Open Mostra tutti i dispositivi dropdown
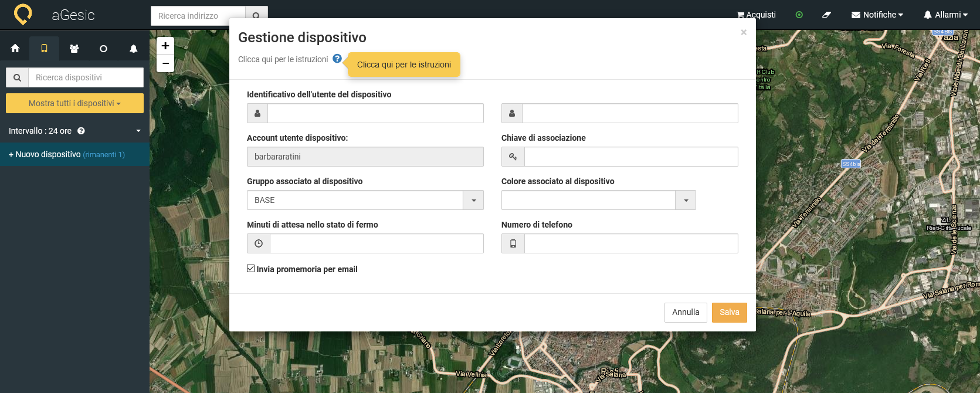 tap(74, 103)
